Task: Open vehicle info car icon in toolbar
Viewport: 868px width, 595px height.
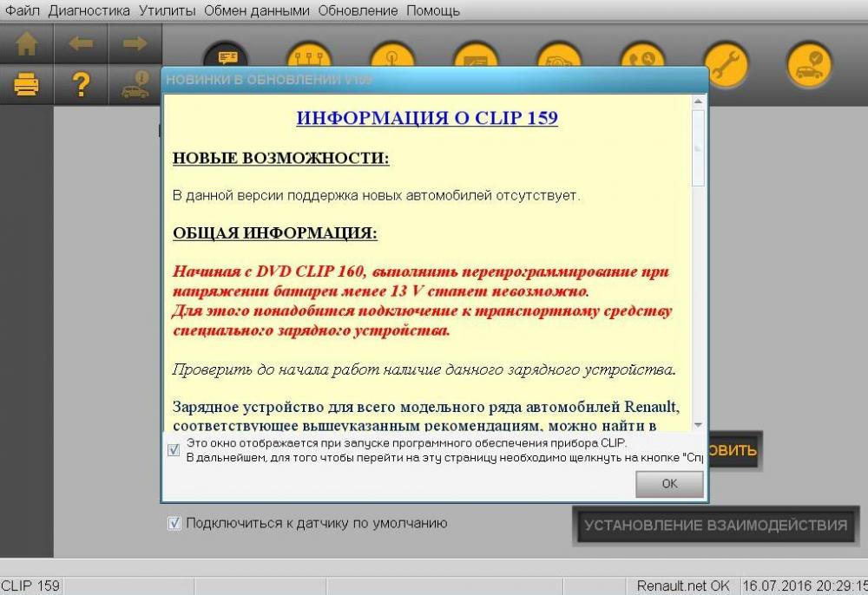Action: (135, 85)
